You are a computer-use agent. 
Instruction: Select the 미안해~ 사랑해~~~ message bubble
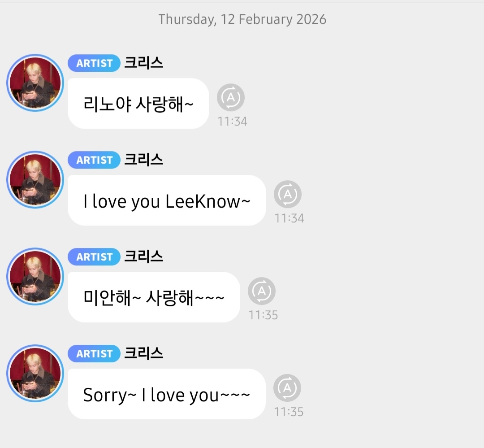point(154,297)
